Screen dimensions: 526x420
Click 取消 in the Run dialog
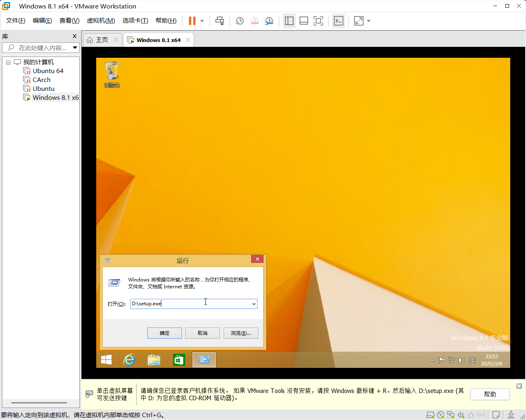pyautogui.click(x=203, y=333)
